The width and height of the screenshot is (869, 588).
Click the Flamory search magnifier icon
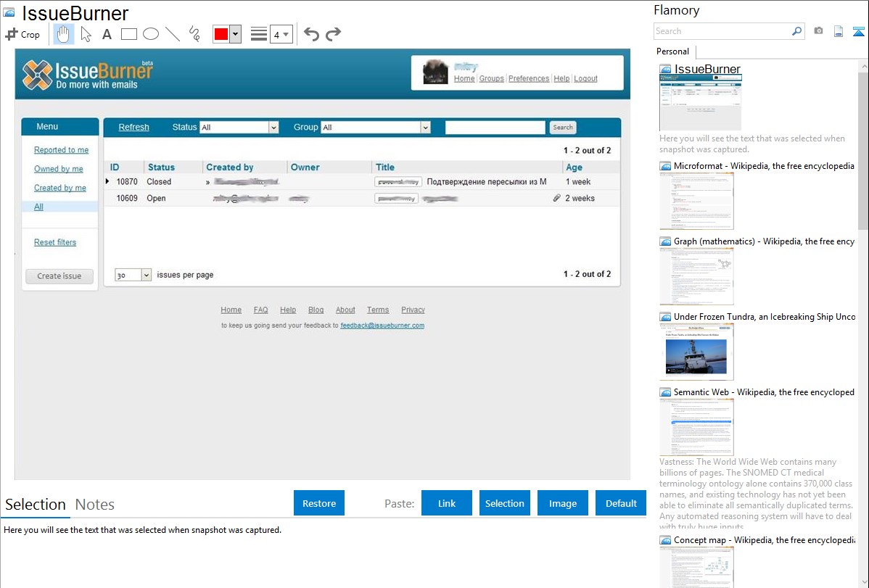(x=796, y=31)
